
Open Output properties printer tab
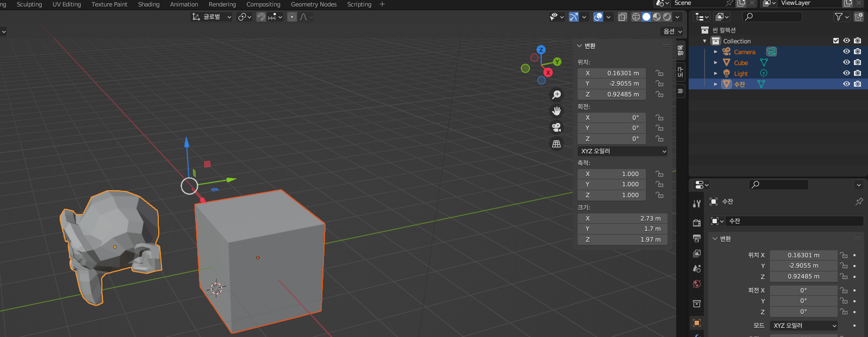(697, 238)
